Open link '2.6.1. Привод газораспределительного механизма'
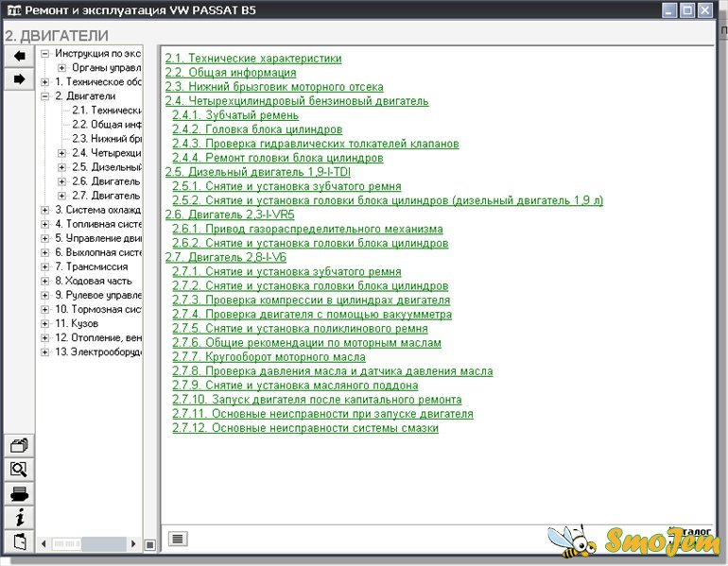 [x=307, y=229]
